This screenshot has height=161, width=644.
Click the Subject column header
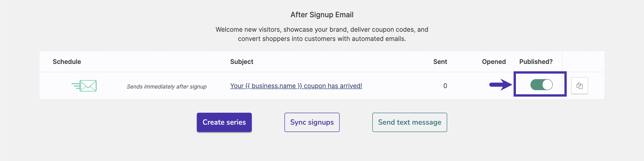(241, 62)
